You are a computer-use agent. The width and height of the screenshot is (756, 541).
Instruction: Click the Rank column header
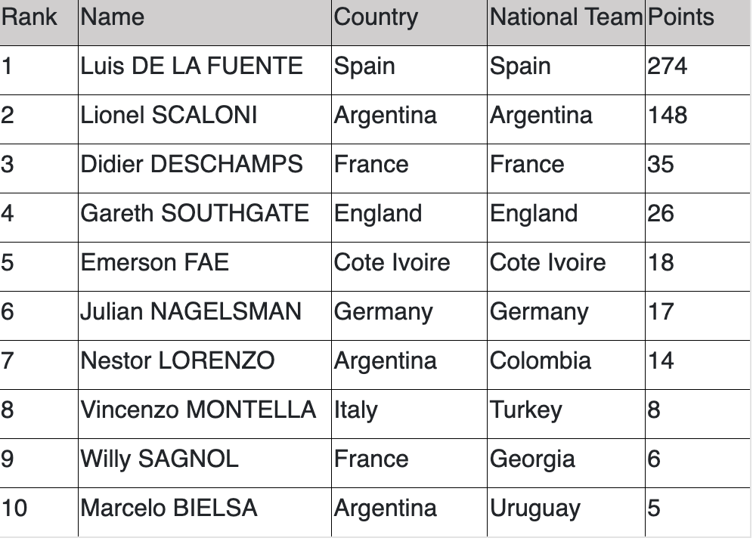tap(39, 23)
